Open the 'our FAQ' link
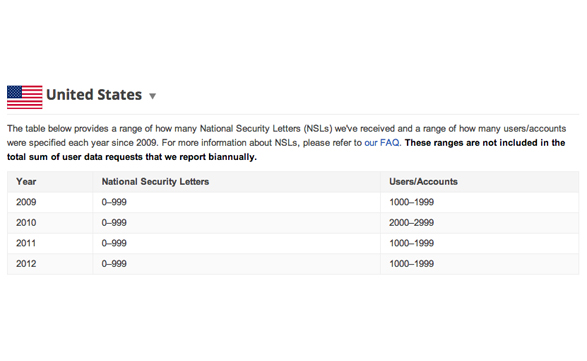Image resolution: width=587 pixels, height=361 pixels. [x=382, y=143]
